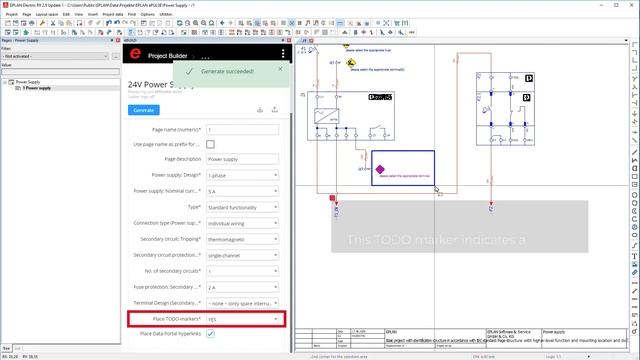Viewport: 640px width, 360px height.
Task: Select '1 Power supply' page in tree
Action: (x=37, y=88)
